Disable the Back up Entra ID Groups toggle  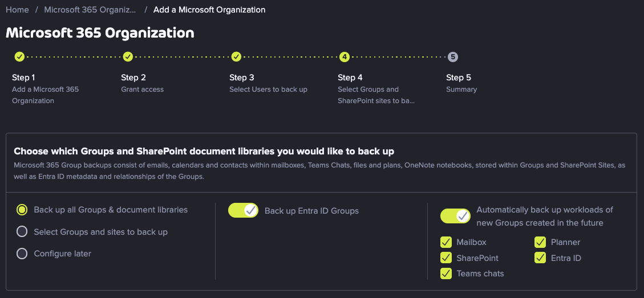coord(243,211)
